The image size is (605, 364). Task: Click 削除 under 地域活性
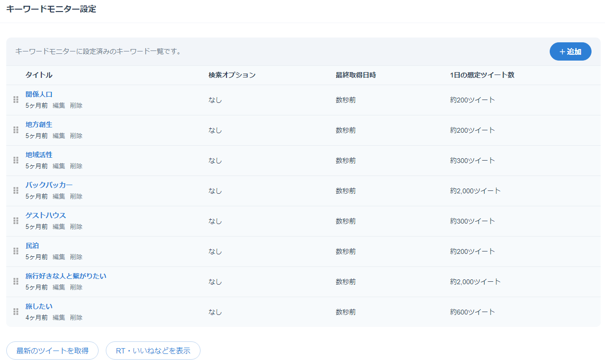[76, 166]
